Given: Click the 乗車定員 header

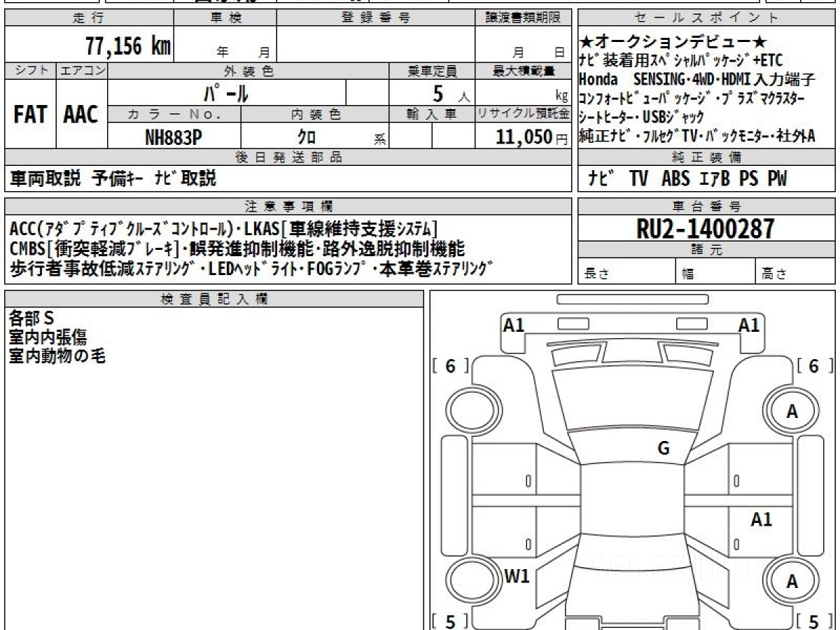Looking at the screenshot, I should tap(432, 71).
